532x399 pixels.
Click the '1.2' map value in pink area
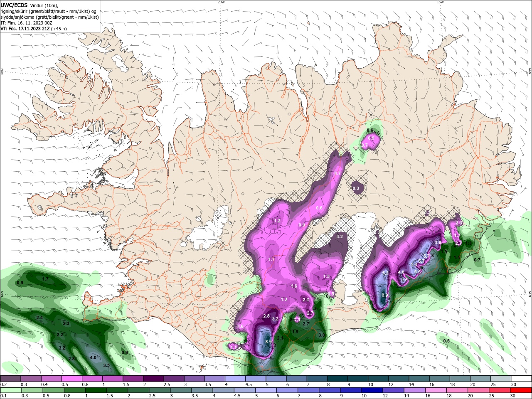(x=277, y=221)
